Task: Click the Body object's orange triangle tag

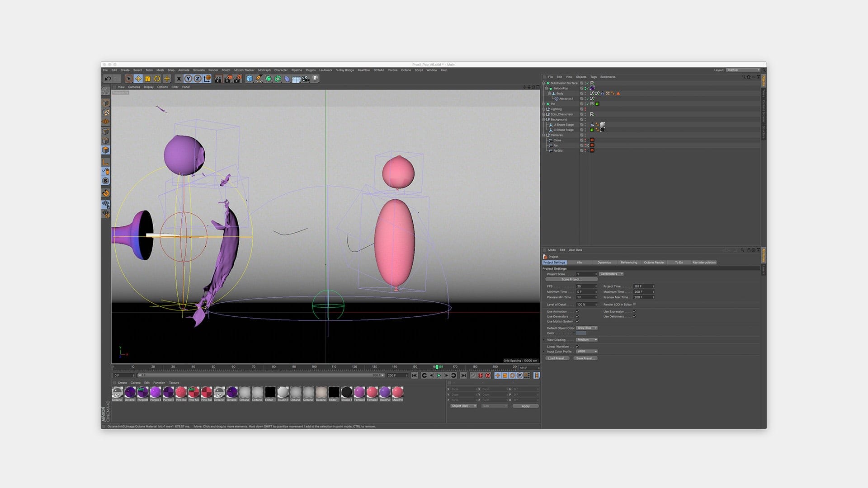Action: click(618, 94)
